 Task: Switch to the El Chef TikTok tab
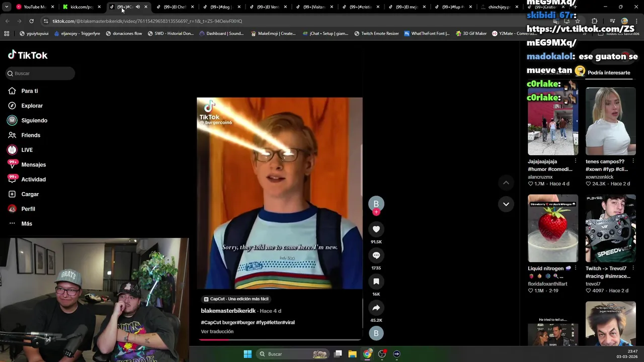[x=174, y=7]
